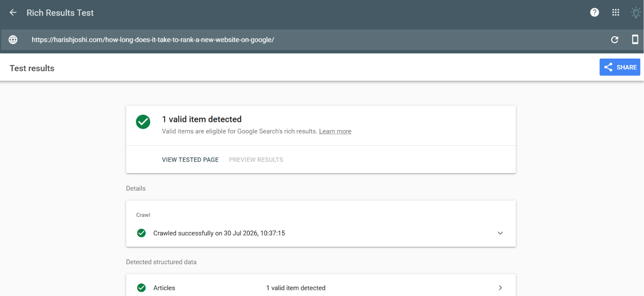Viewport: 644px width, 296px height.
Task: Switch to smartphone user agent icon
Action: tap(635, 39)
